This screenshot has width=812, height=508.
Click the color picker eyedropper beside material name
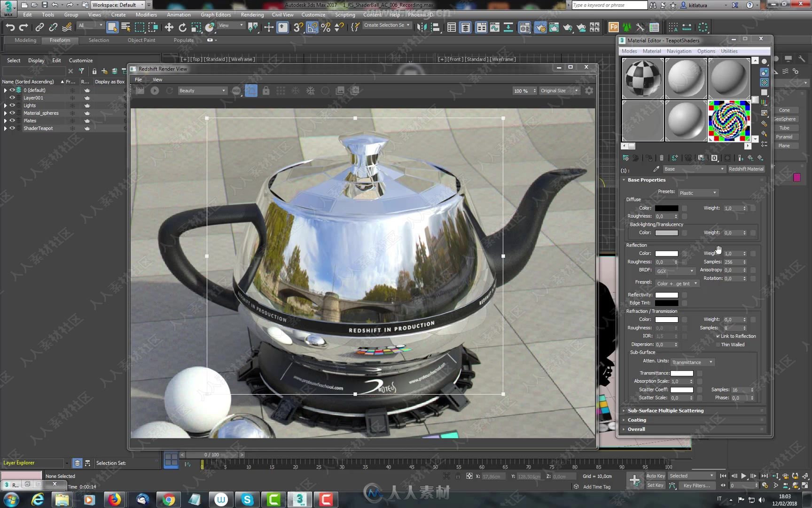pyautogui.click(x=656, y=169)
